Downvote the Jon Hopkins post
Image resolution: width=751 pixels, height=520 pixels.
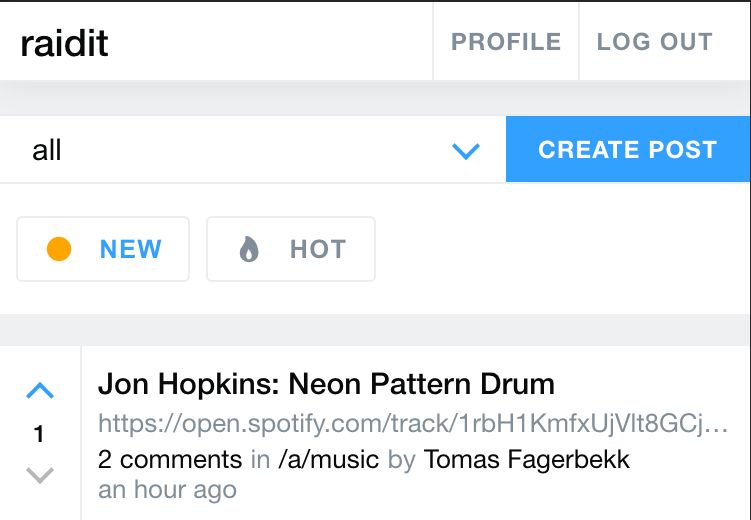point(40,475)
